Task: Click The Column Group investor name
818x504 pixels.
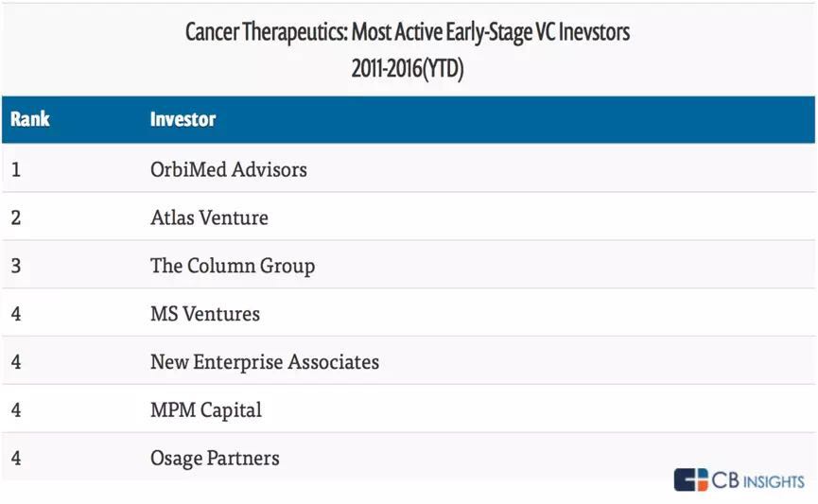Action: [232, 266]
